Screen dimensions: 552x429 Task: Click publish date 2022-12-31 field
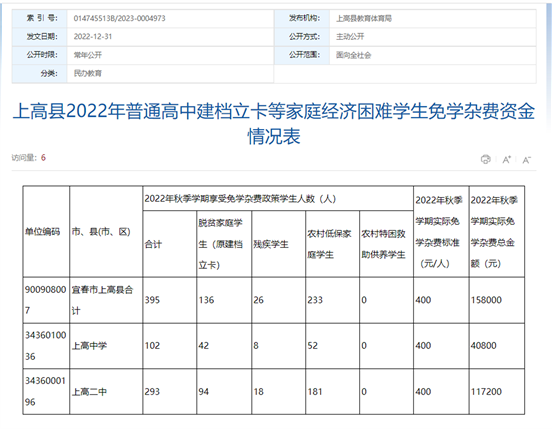coord(93,37)
